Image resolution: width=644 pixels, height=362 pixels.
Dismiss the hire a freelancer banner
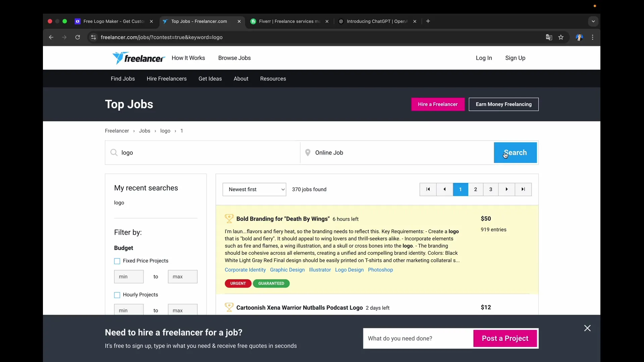587,328
